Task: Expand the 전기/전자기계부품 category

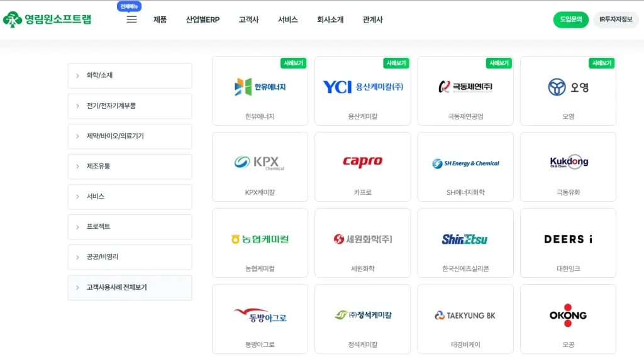Action: [x=130, y=106]
